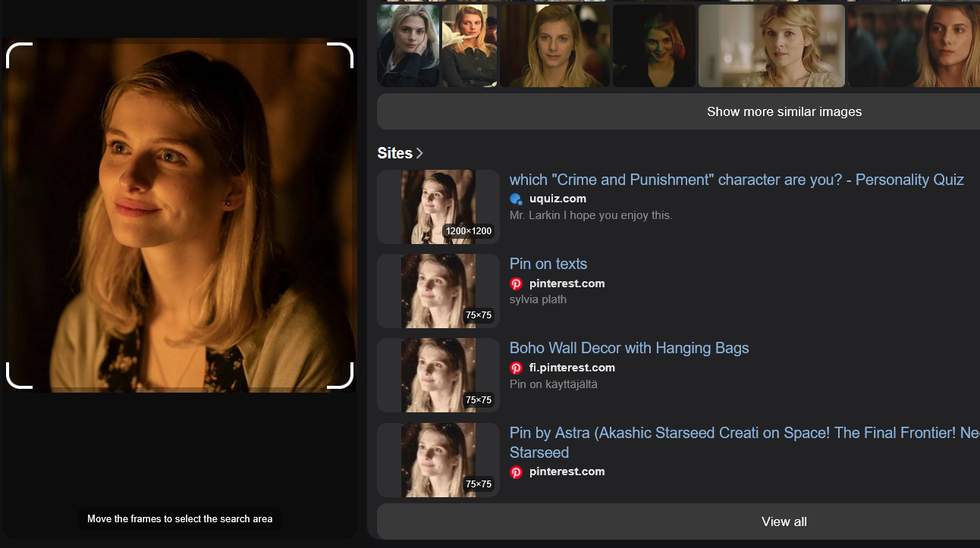Click 'Move the frames to select the search area' hint

180,519
